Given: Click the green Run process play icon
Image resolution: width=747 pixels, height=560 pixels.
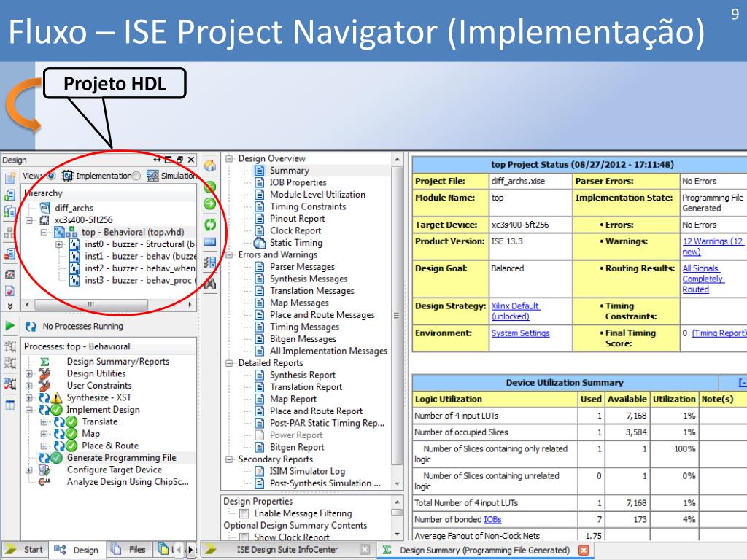Looking at the screenshot, I should [10, 326].
